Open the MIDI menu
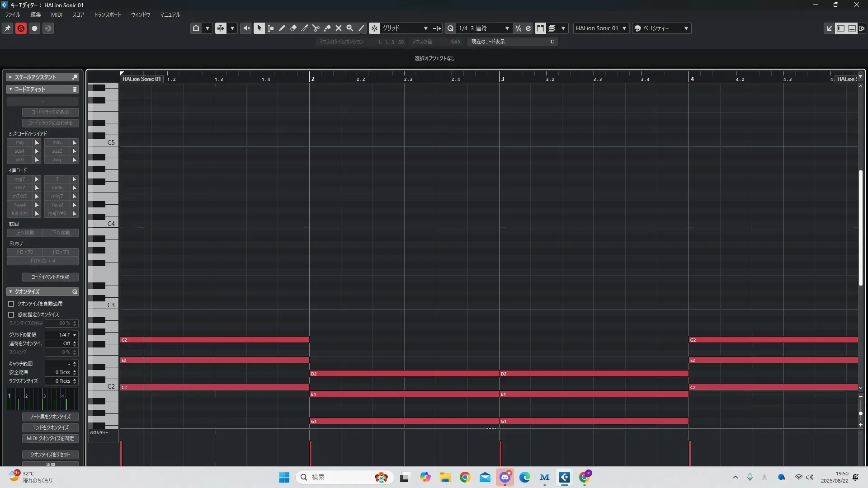Image resolution: width=868 pixels, height=488 pixels. point(57,14)
